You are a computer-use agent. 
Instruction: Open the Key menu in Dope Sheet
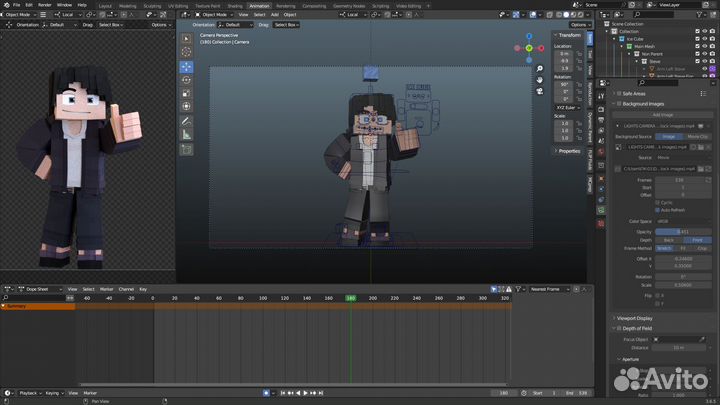click(143, 289)
